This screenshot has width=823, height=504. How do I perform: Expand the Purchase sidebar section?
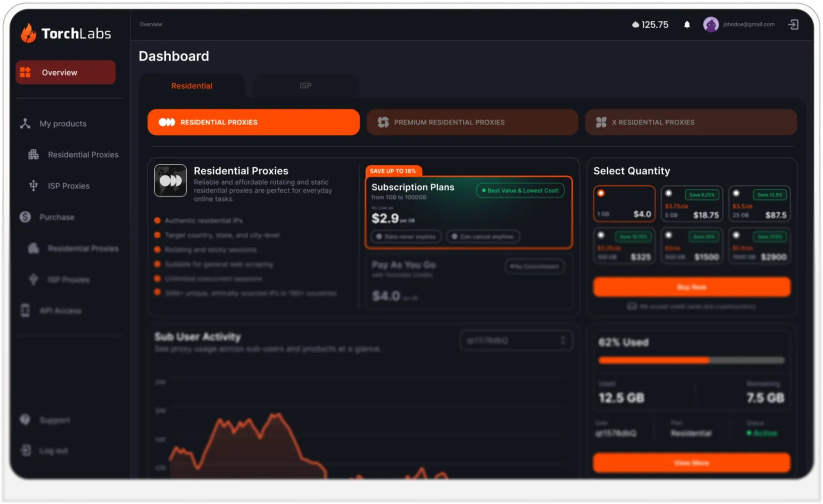click(x=57, y=217)
